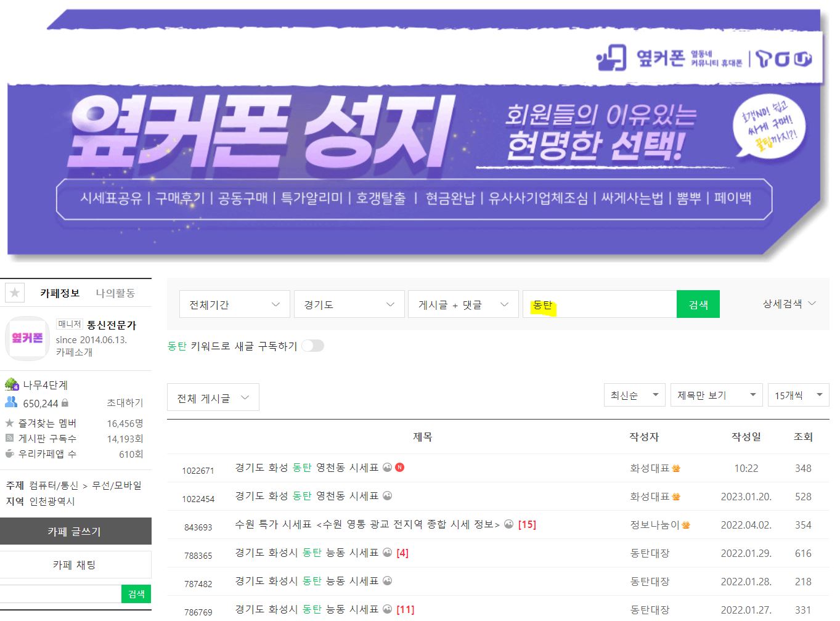The image size is (840, 621).
Task: Click 특가알리미 in the banner menu
Action: [x=312, y=198]
